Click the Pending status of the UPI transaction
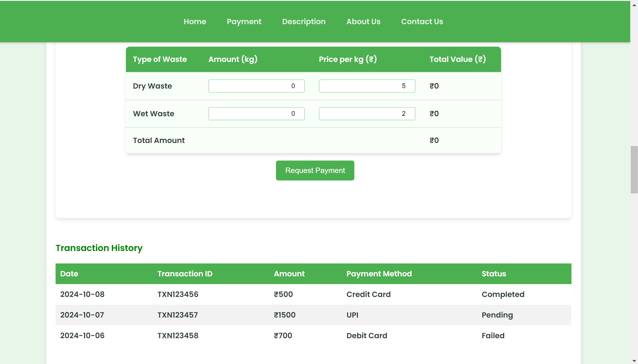Image resolution: width=638 pixels, height=364 pixels. [497, 315]
